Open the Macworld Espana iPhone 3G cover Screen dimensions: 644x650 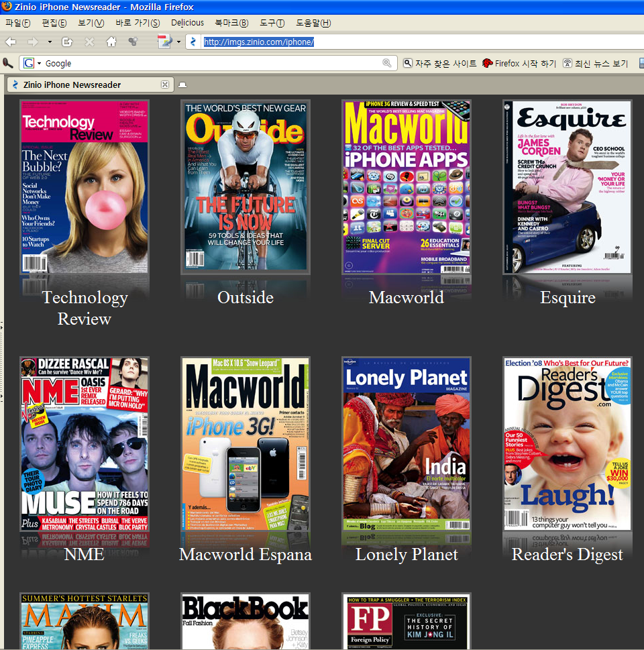246,444
